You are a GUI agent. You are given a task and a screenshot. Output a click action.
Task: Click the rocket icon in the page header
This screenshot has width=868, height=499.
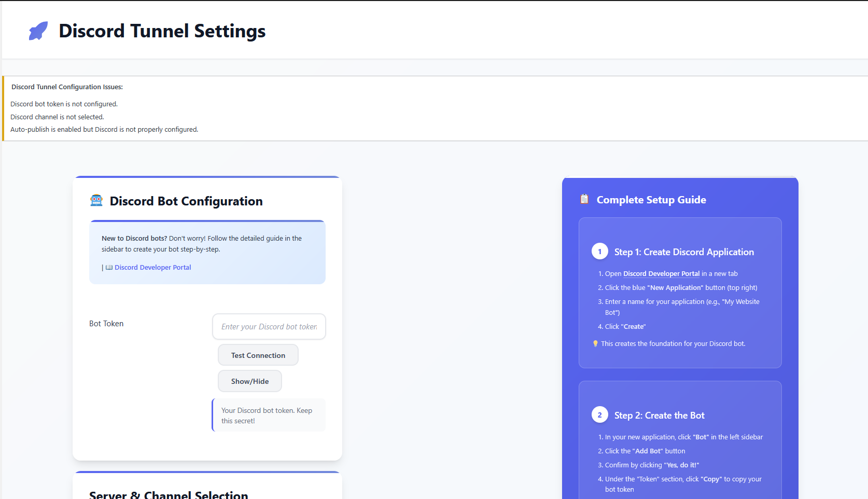pyautogui.click(x=38, y=31)
